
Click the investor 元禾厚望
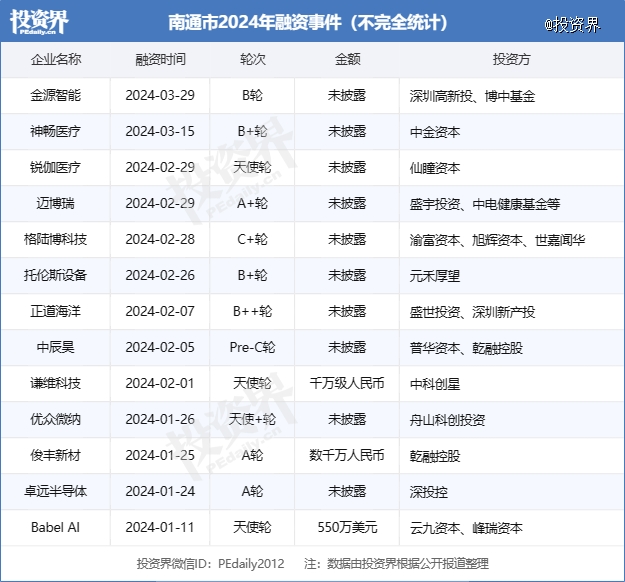(435, 276)
